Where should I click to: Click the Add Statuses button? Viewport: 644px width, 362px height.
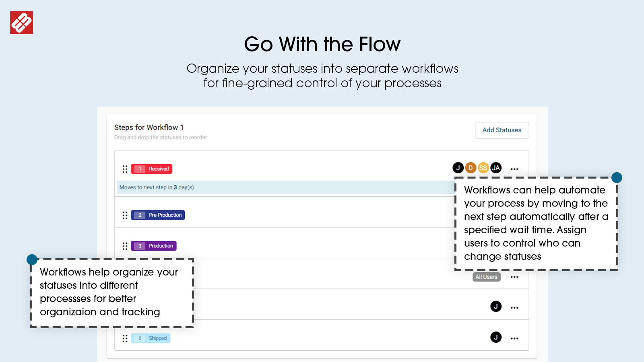(502, 130)
